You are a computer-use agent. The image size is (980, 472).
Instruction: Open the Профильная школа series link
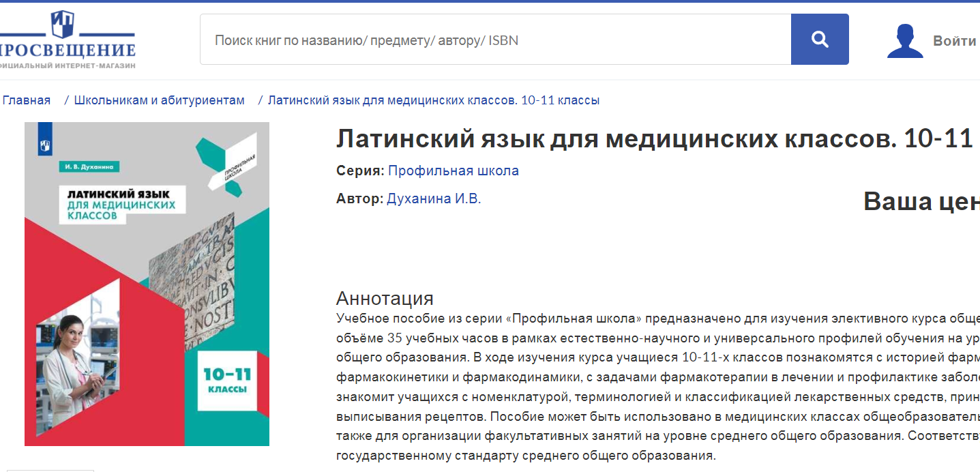pyautogui.click(x=453, y=171)
